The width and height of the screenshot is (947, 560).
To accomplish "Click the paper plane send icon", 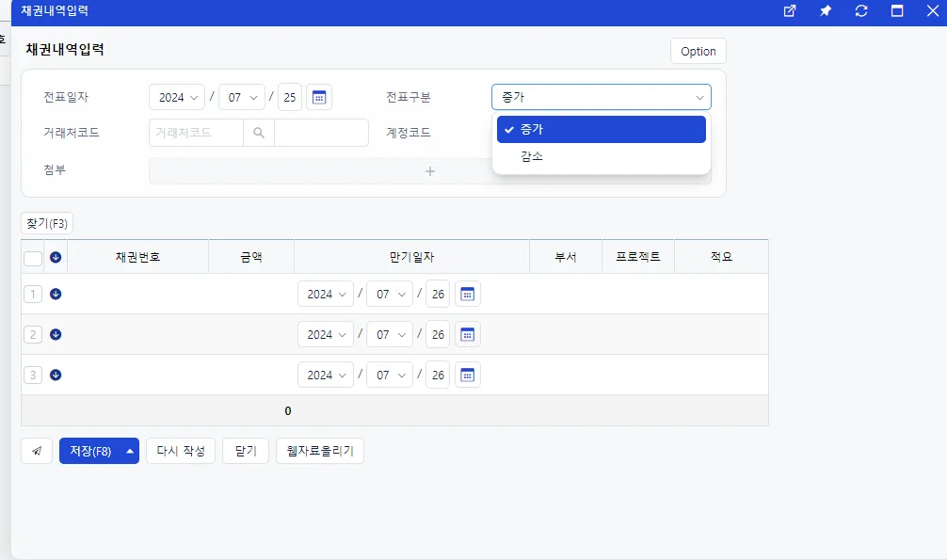I will coord(37,451).
